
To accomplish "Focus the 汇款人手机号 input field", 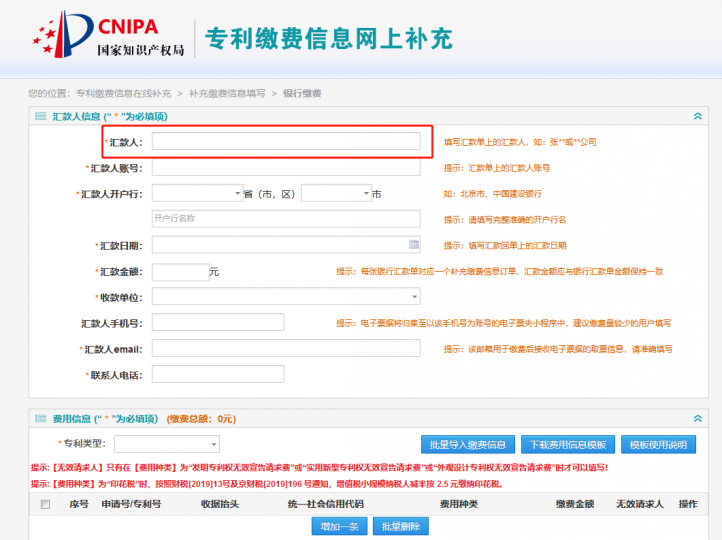I will pyautogui.click(x=218, y=322).
